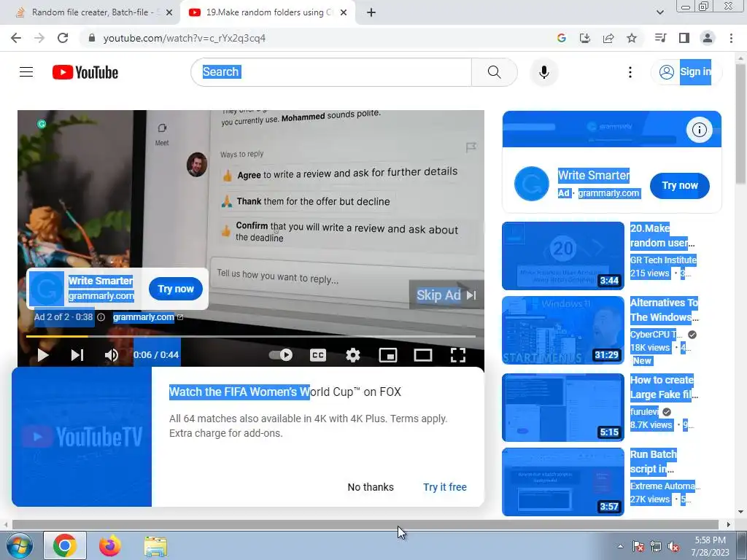The image size is (747, 560).
Task: Click ad info icon next to 0:38
Action: pyautogui.click(x=101, y=317)
